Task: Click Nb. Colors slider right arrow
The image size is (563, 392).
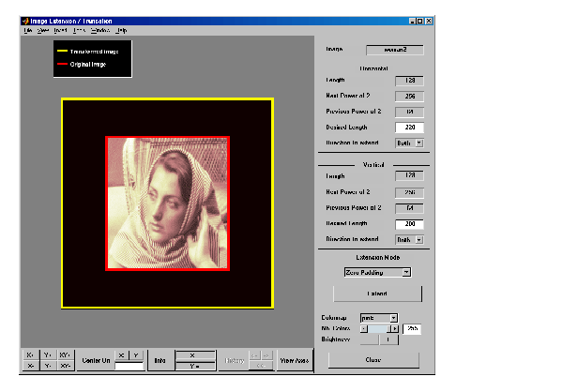Action: click(395, 329)
